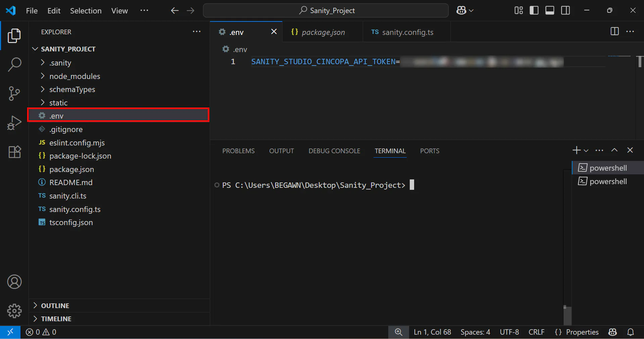Viewport: 644px width, 339px height.
Task: Split the editor to the right
Action: (x=614, y=31)
